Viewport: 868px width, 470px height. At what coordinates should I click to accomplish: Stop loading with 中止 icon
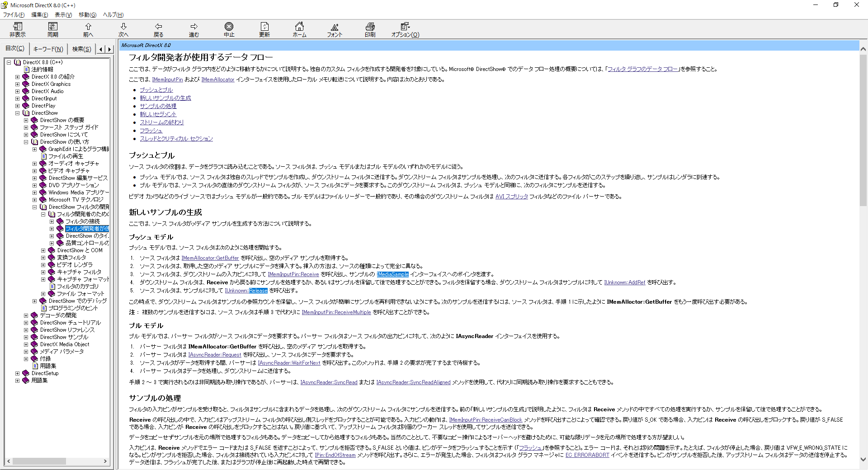click(x=229, y=26)
